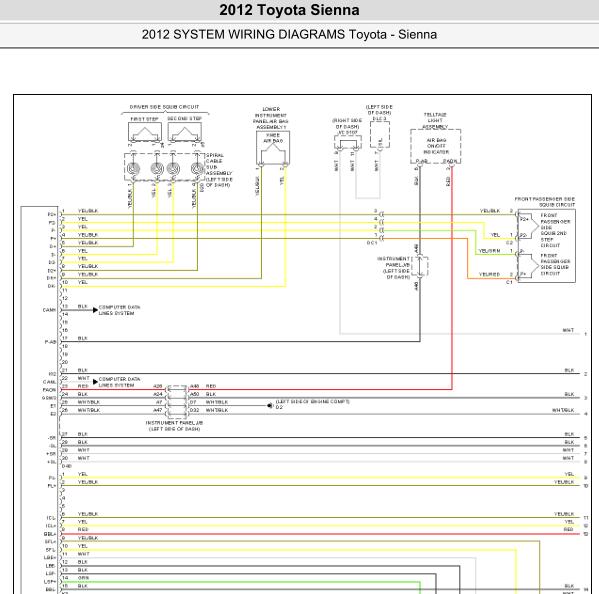Click the '2012 SYSTEM WIRING DIAGRAMS Toyota - Sienna' heading
Viewport: 599px width, 594px height.
[x=289, y=34]
